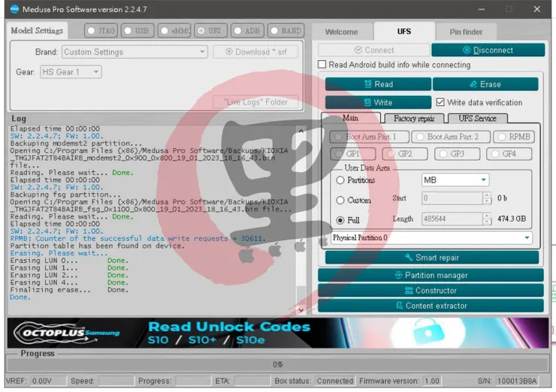Toggle Write data verification checkbox
Image resolution: width=556 pixels, height=392 pixels.
(x=440, y=102)
